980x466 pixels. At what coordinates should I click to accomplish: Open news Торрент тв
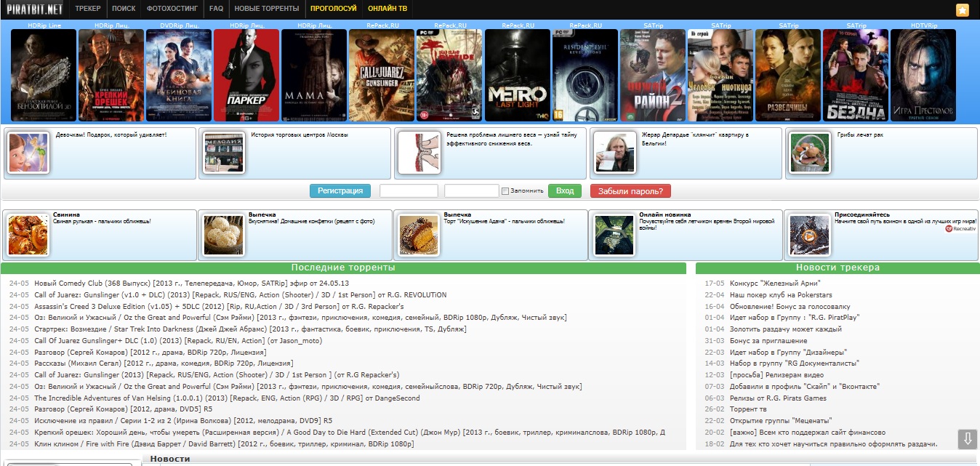click(749, 409)
